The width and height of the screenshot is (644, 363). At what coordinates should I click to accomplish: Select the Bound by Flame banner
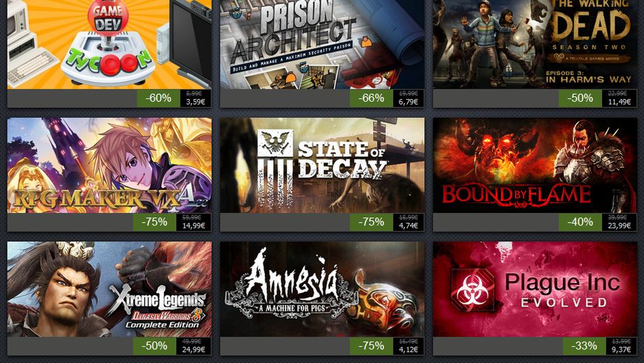(x=535, y=165)
